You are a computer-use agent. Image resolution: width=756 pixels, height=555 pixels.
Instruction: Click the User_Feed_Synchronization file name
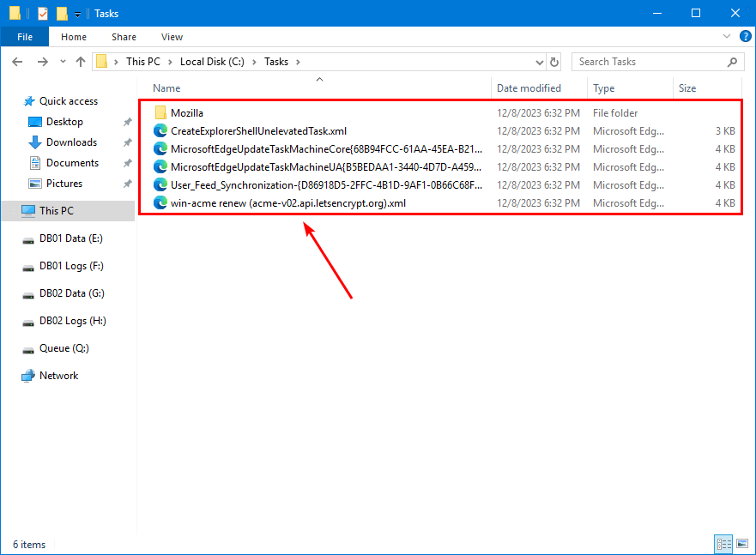tap(326, 185)
